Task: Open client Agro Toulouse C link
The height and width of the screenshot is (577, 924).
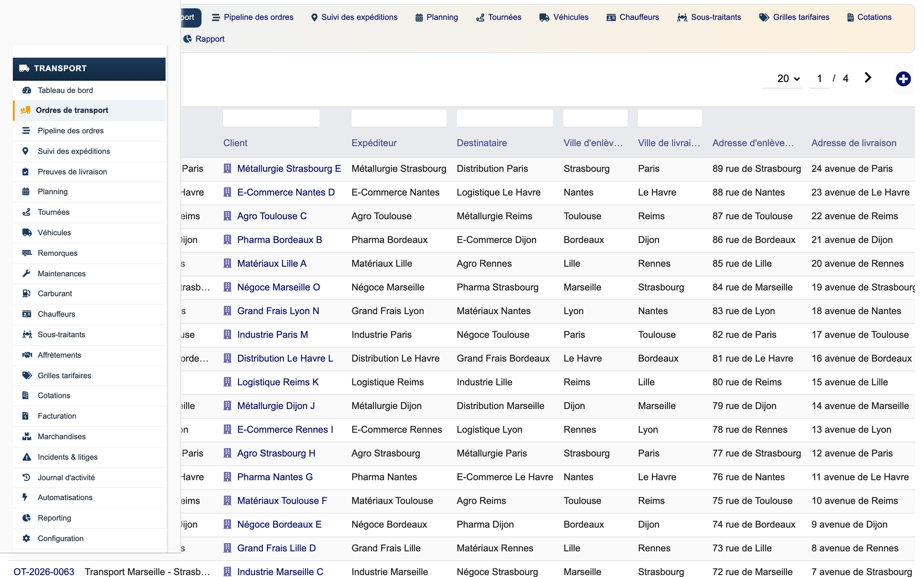Action: (x=272, y=216)
